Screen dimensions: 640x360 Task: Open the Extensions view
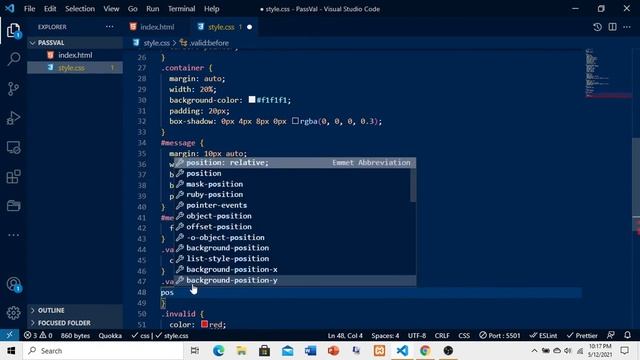click(x=13, y=177)
